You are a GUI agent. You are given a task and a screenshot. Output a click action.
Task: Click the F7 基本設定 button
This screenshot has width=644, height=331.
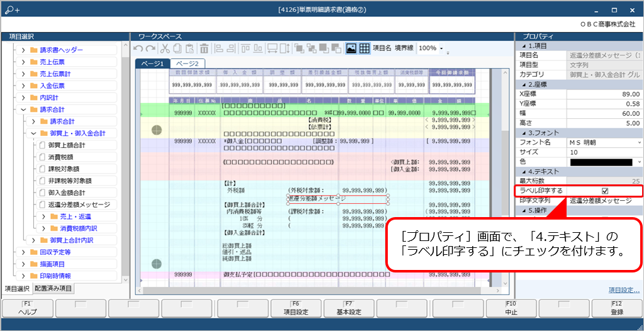tap(349, 308)
